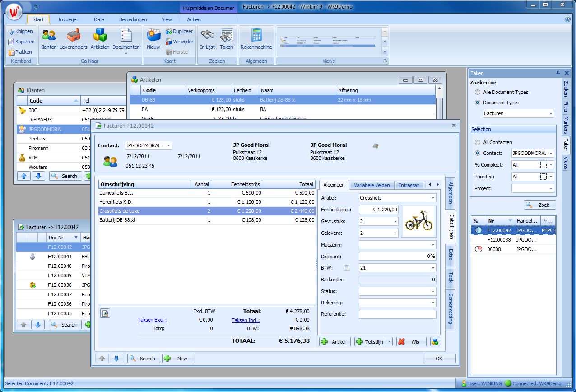The height and width of the screenshot is (392, 576).
Task: Toggle the % Compleet checkbox
Action: pyautogui.click(x=543, y=165)
